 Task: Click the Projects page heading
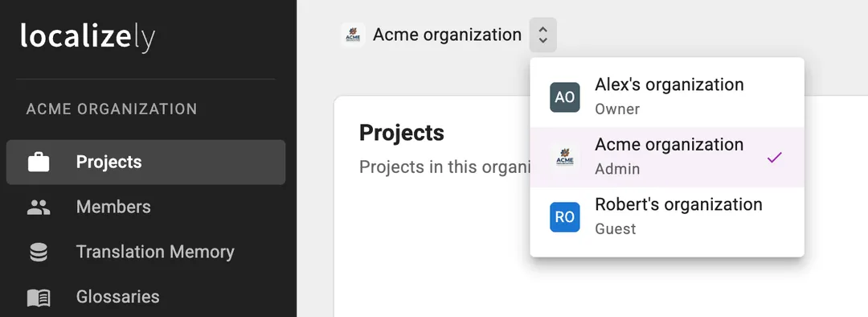click(402, 133)
